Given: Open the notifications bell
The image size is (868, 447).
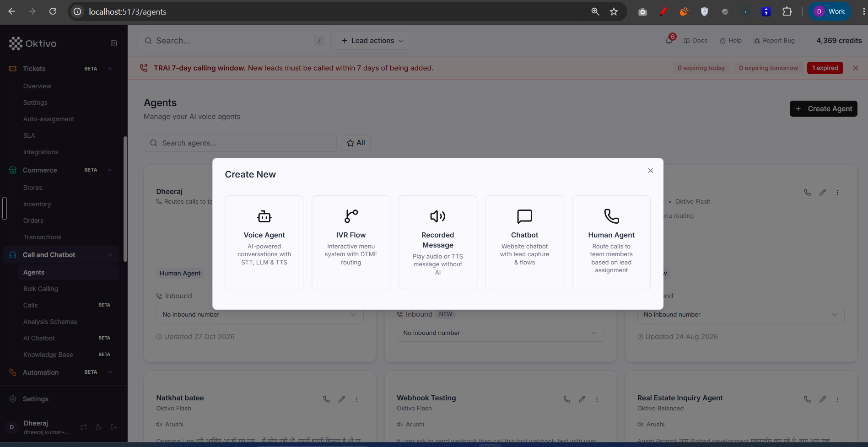Looking at the screenshot, I should point(669,40).
